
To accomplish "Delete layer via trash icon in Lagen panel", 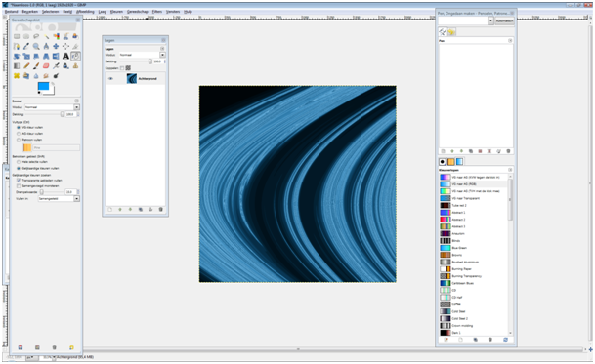I will click(x=160, y=209).
